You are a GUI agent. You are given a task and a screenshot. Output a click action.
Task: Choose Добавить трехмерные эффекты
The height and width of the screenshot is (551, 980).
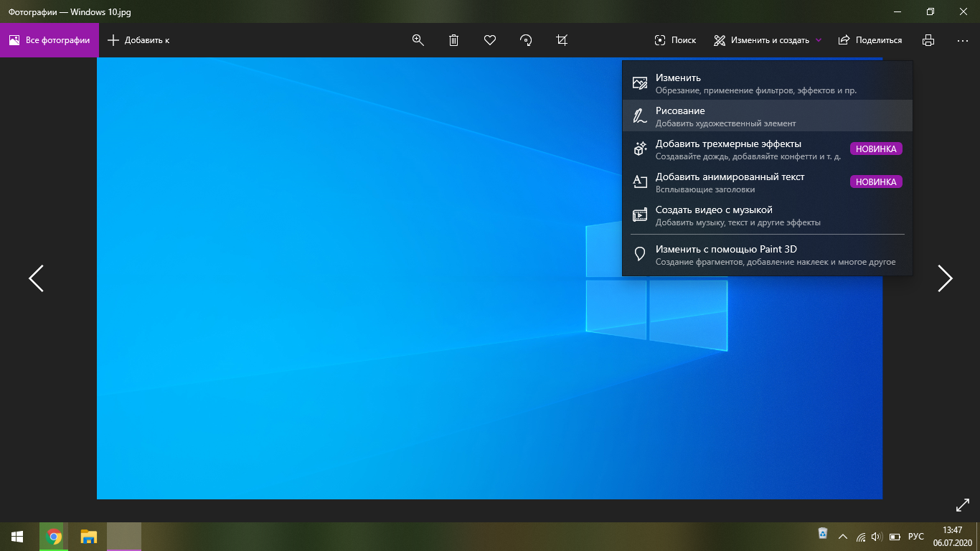tap(768, 149)
